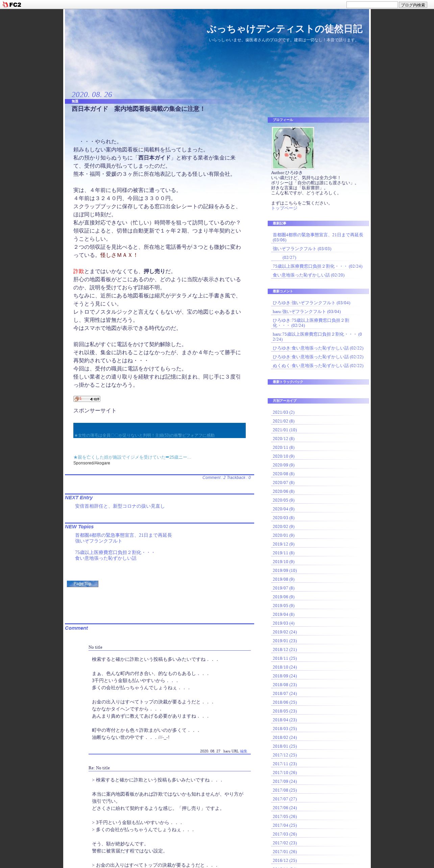This screenshot has width=434, height=868.
Task: Select the スポンサーサイト label
Action: 95,411
